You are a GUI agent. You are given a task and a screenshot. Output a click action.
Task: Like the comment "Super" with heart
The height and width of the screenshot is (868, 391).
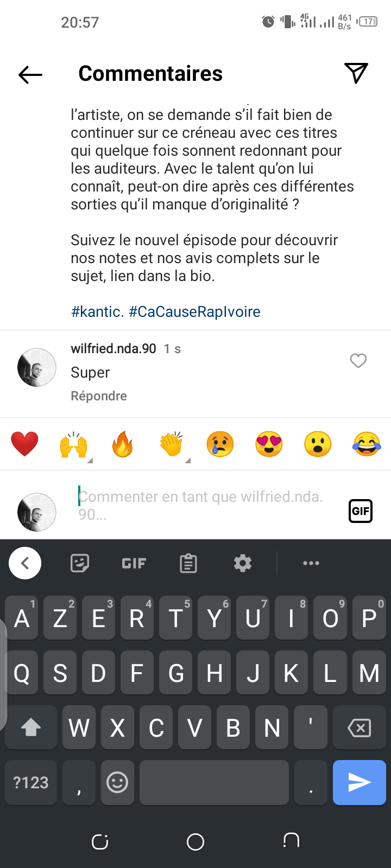pyautogui.click(x=358, y=361)
